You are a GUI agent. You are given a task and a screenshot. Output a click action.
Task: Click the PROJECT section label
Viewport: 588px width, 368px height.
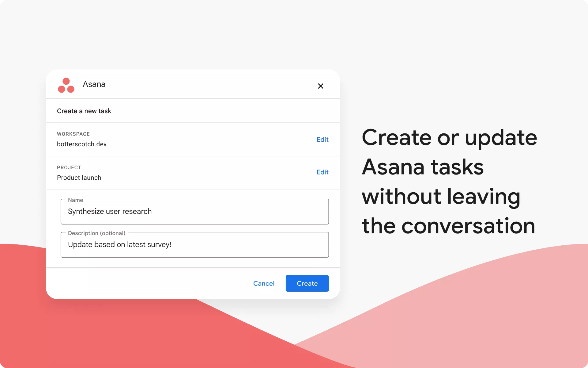pos(69,167)
